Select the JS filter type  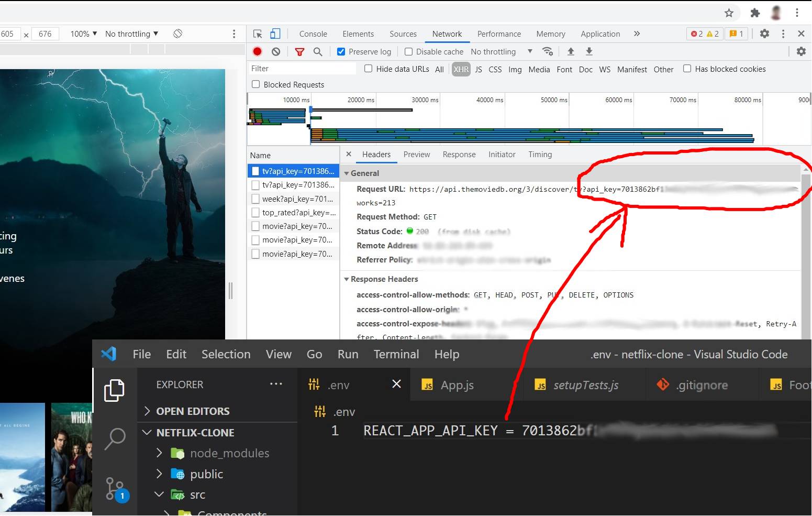click(479, 69)
